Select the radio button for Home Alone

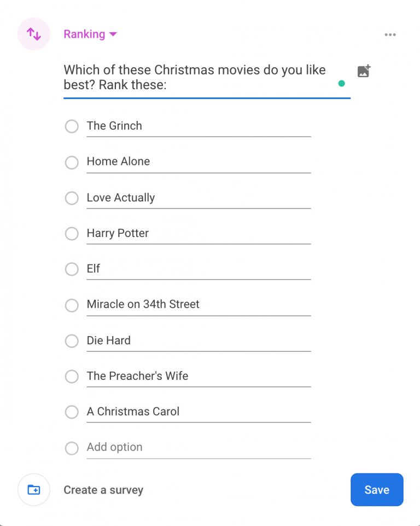(72, 162)
